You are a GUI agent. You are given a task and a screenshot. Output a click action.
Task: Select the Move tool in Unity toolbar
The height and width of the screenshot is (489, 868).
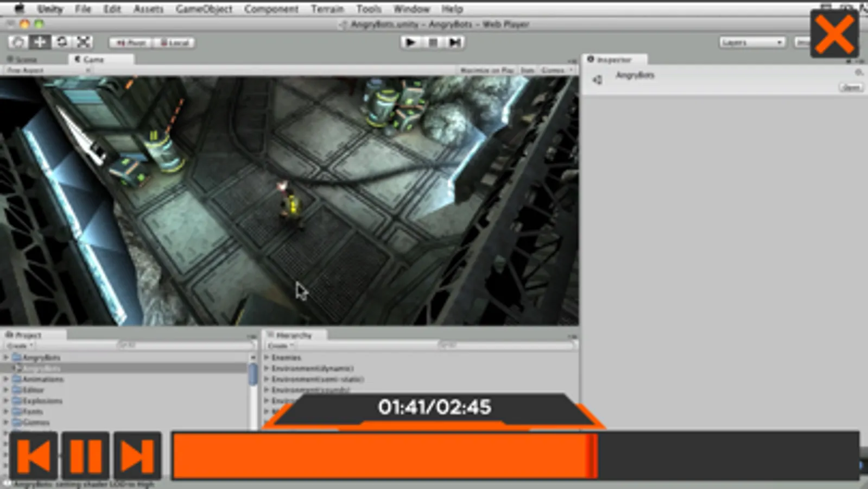tap(40, 42)
